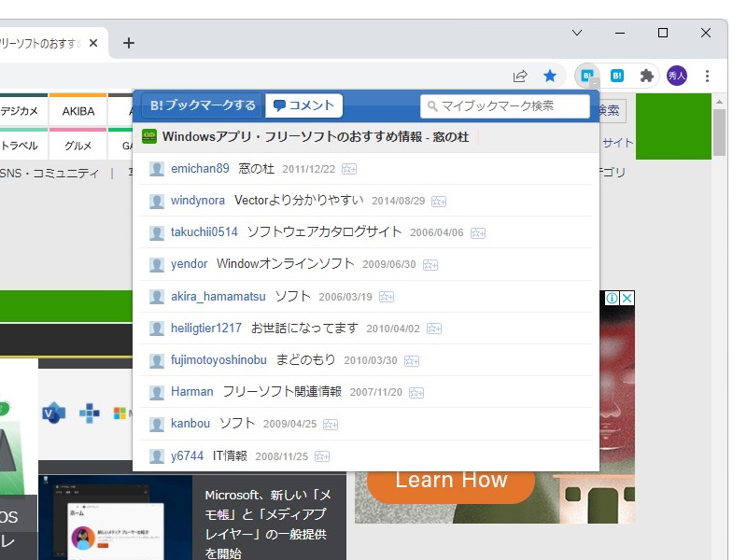
Task: Open the グルメ category on the page
Action: [x=78, y=146]
